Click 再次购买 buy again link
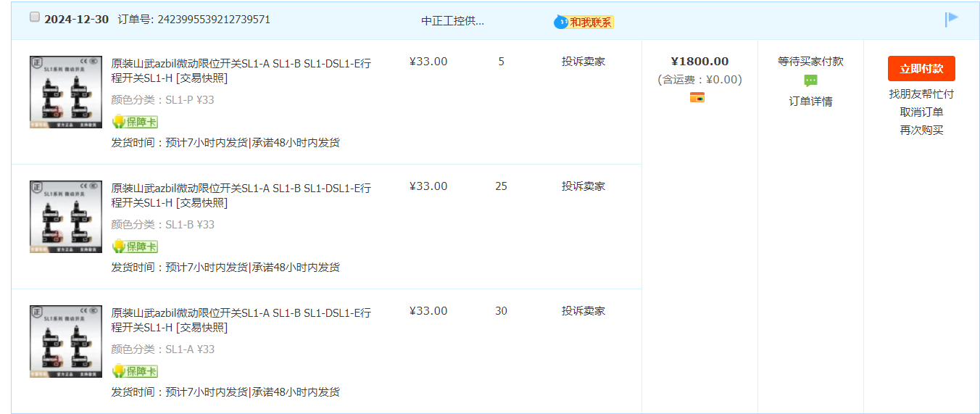The height and width of the screenshot is (414, 980). click(x=921, y=131)
